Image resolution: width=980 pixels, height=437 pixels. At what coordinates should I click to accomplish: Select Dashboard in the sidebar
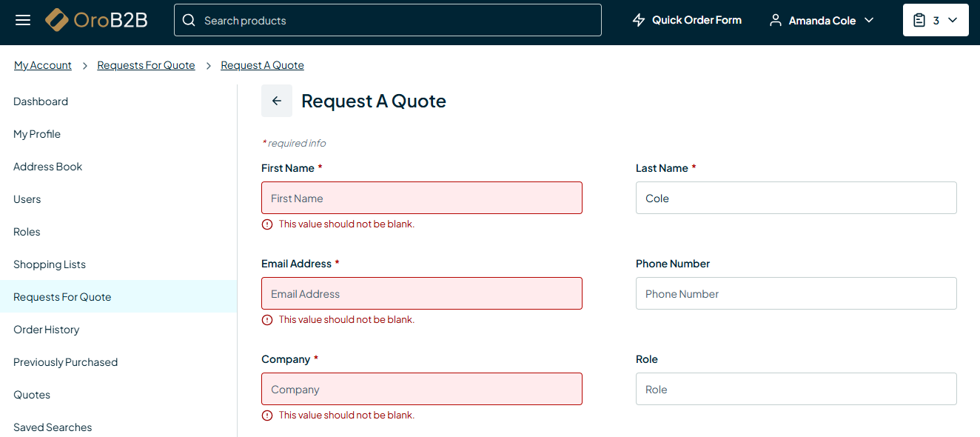pyautogui.click(x=41, y=101)
